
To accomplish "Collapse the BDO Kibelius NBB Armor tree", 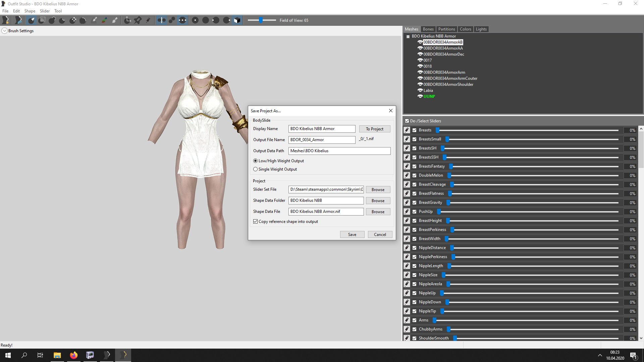I will pos(408,37).
